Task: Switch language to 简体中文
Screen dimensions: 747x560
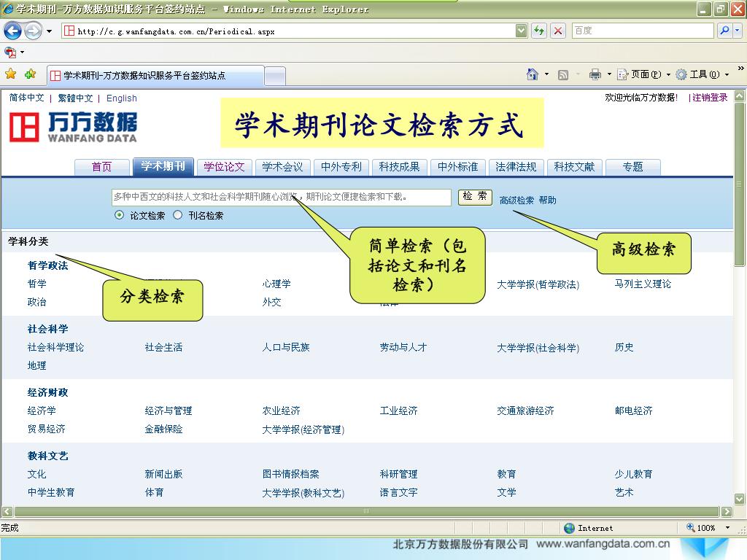Action: [x=27, y=98]
